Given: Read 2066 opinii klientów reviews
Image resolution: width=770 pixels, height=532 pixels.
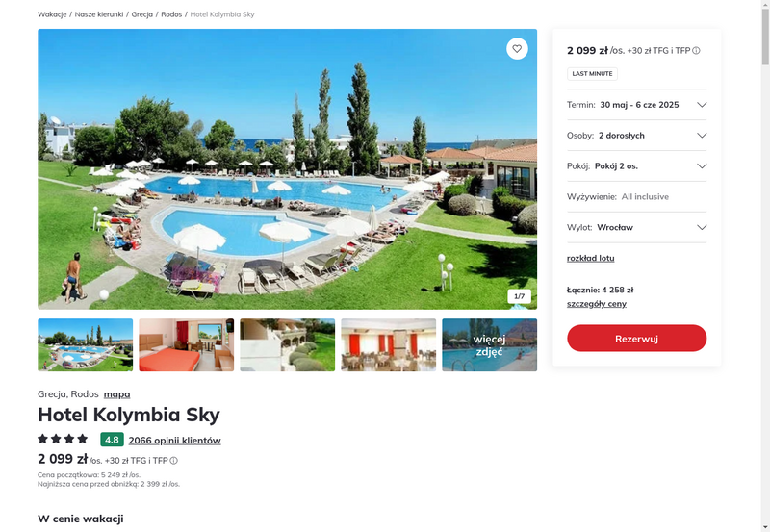Looking at the screenshot, I should tap(175, 441).
